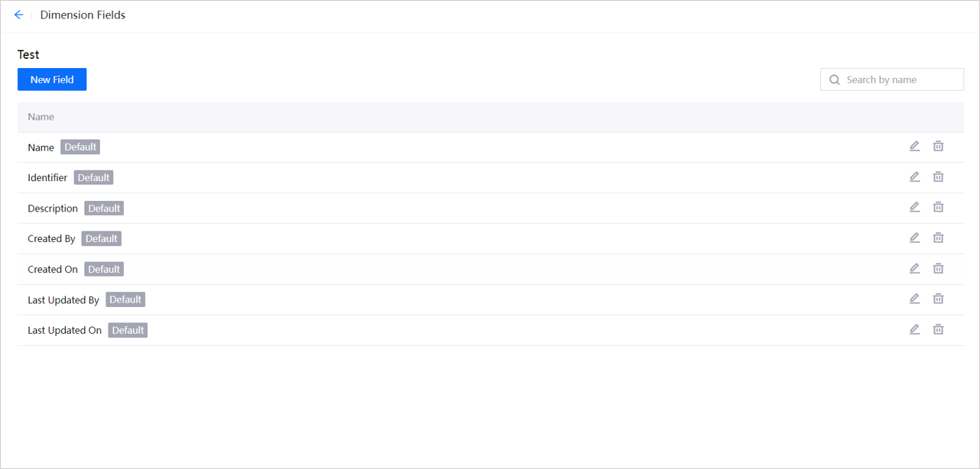Click the search magnifier icon

(834, 79)
